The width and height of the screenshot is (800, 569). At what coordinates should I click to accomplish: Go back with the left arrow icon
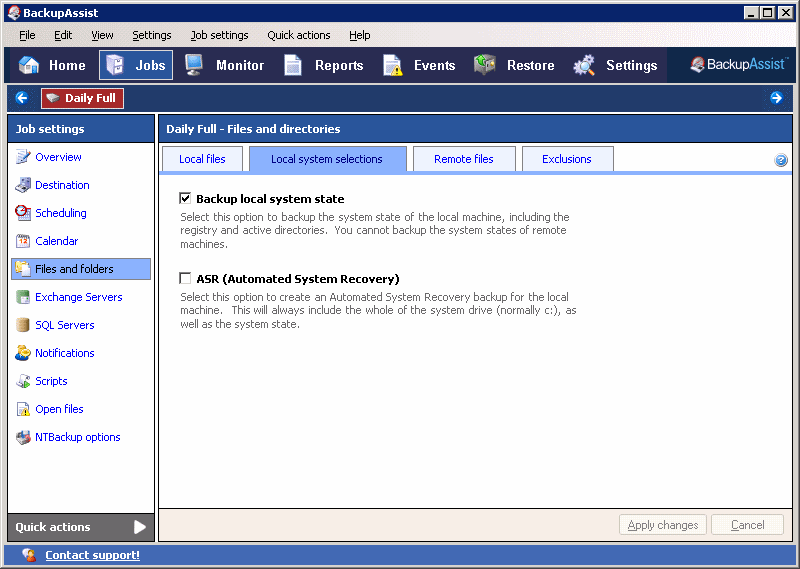(x=22, y=97)
